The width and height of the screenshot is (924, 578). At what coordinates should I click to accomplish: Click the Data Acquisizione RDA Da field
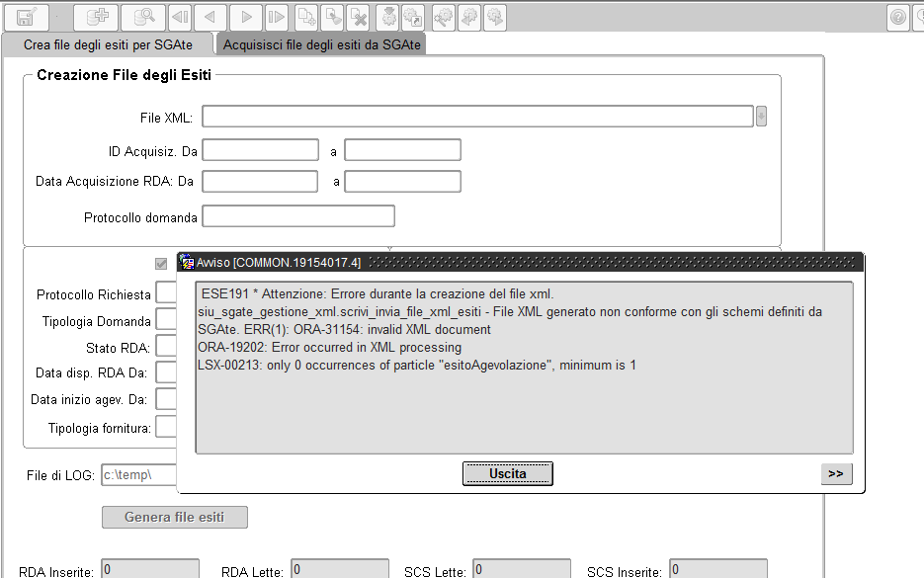click(x=260, y=182)
